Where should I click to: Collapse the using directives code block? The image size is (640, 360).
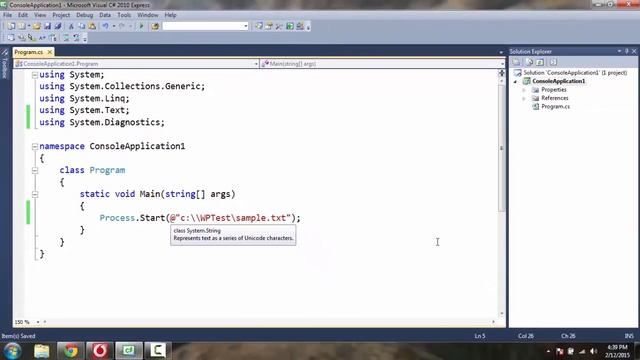tap(35, 75)
